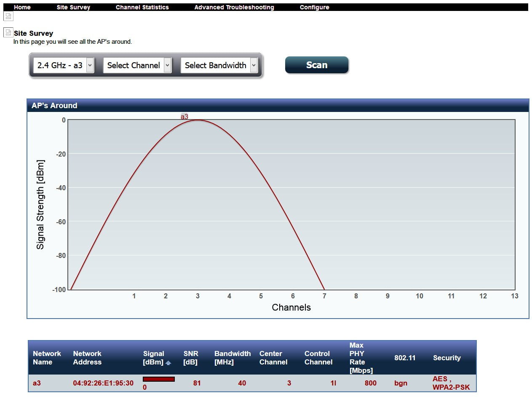Click the red signal strength bar
532x404 pixels.
click(159, 379)
